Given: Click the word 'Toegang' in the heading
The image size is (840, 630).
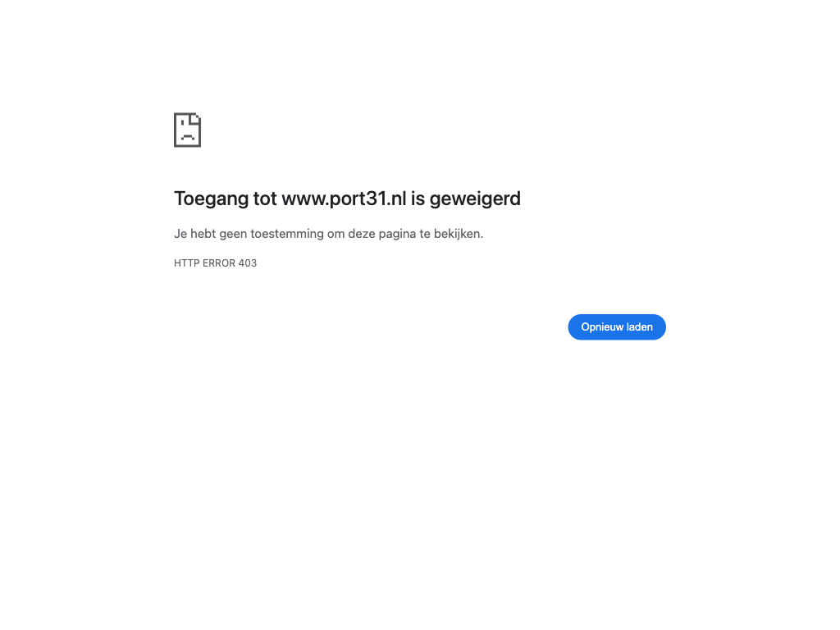Looking at the screenshot, I should (212, 199).
